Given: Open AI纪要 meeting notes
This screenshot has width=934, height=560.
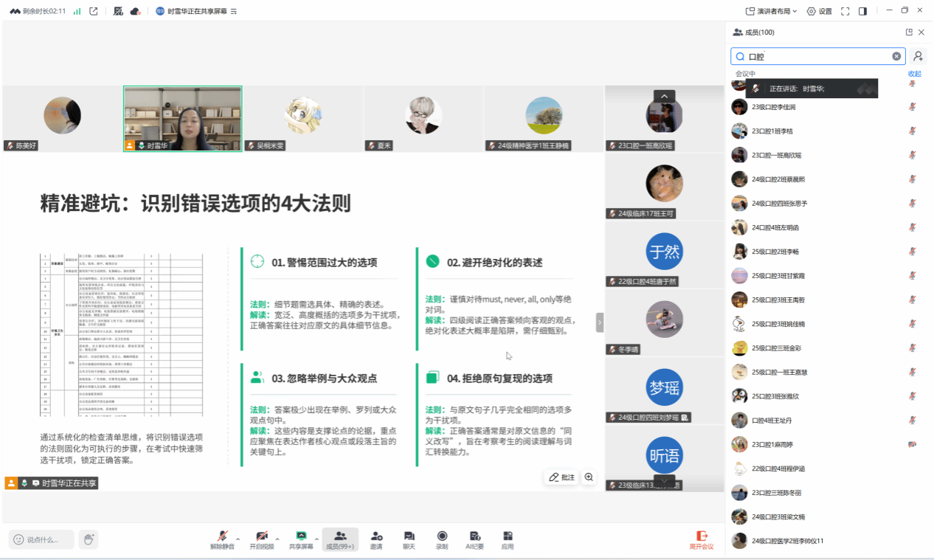Looking at the screenshot, I should (x=474, y=540).
